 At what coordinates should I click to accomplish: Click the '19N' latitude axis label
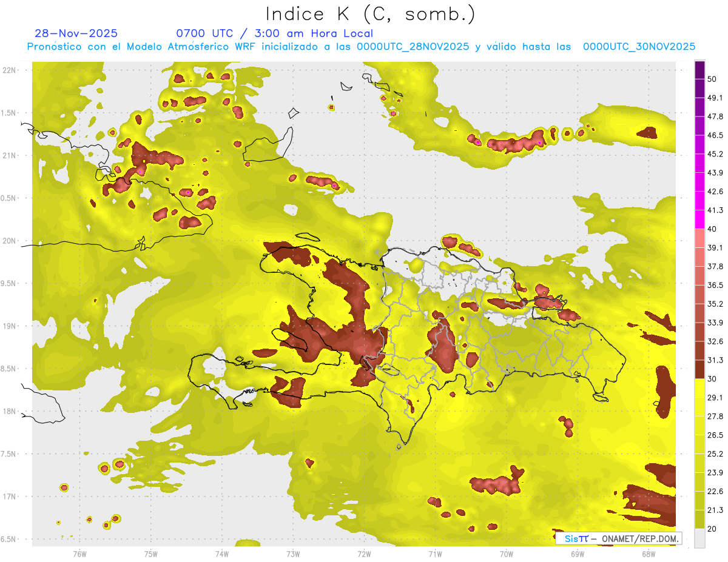(10, 326)
